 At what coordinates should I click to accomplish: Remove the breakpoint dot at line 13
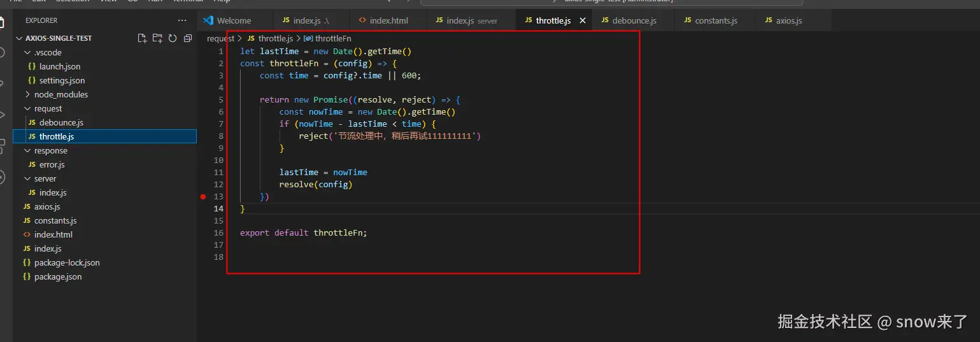(x=203, y=197)
